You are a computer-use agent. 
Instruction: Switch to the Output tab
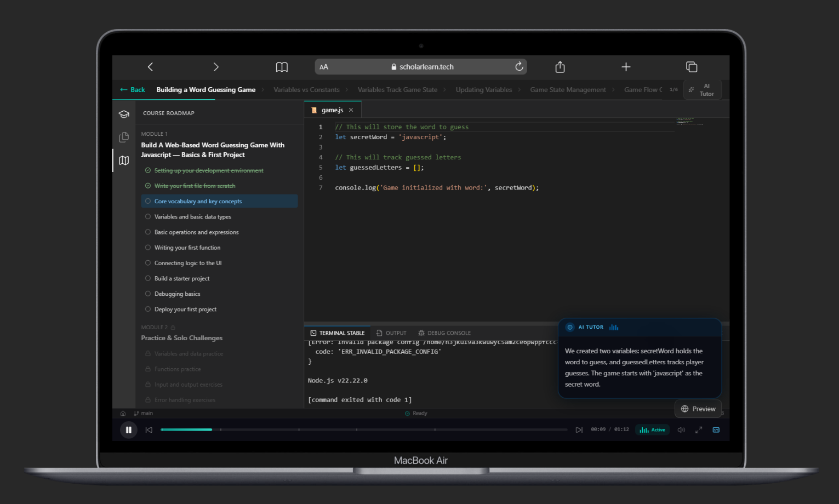tap(391, 333)
